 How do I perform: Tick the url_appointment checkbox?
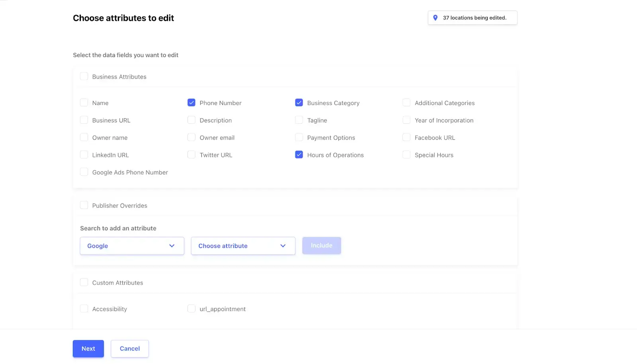click(x=191, y=309)
